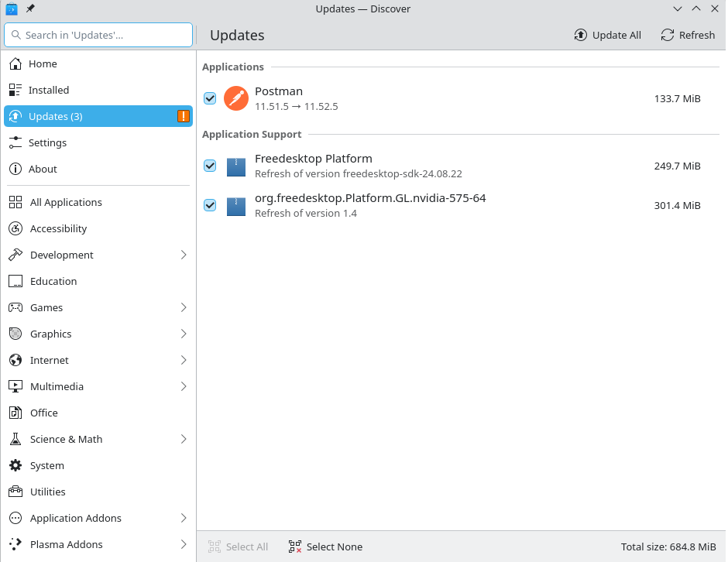Focus the Search in 'Updates' field
Screen dimensions: 728x562
click(98, 35)
